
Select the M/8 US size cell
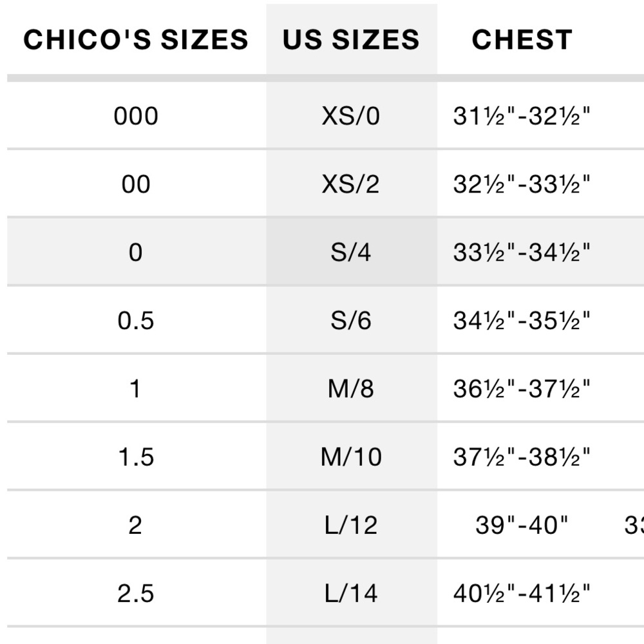point(351,388)
